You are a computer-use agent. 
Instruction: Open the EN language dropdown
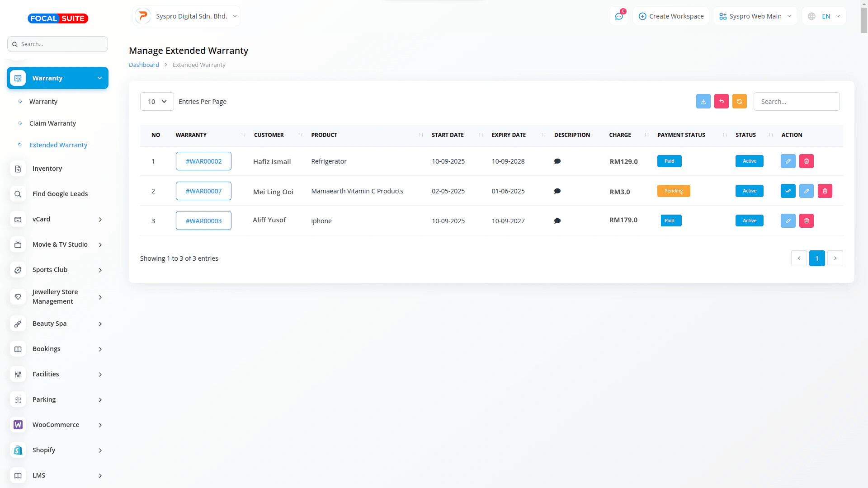click(x=824, y=16)
